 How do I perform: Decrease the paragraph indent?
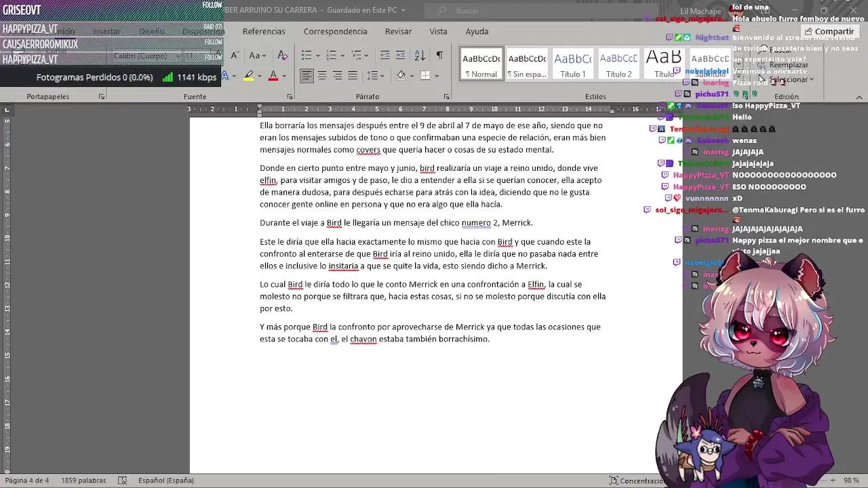pos(384,56)
